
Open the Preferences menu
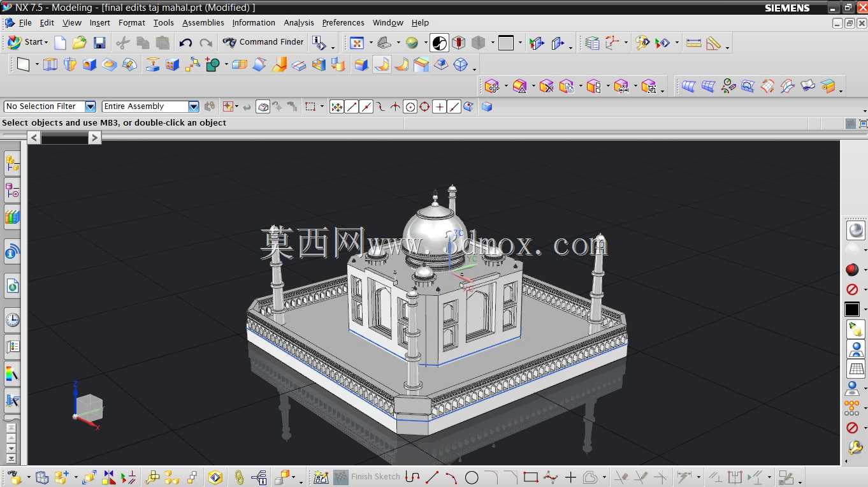point(344,23)
